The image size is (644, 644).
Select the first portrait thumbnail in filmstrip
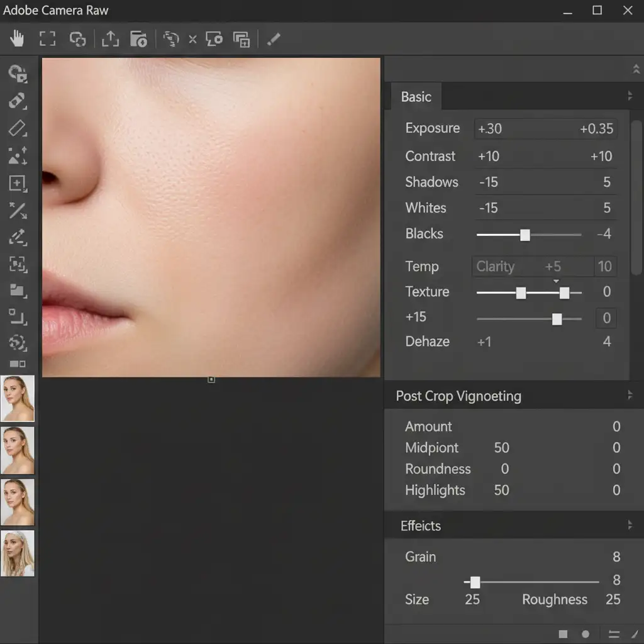[18, 399]
